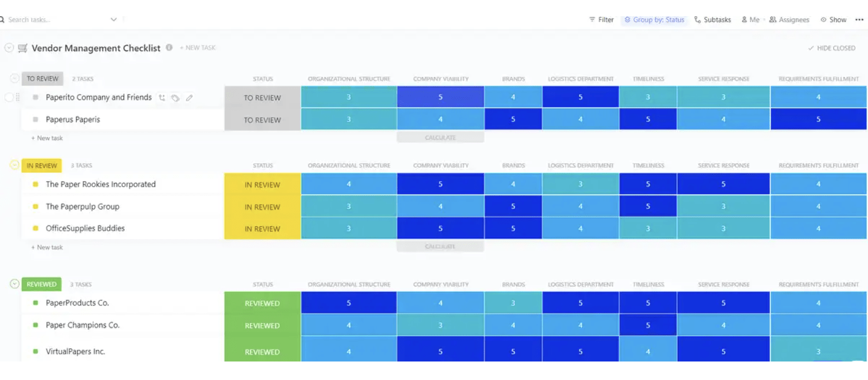Click LOGISTICS DEPARTMENT header in IN REVIEW group

tap(580, 165)
